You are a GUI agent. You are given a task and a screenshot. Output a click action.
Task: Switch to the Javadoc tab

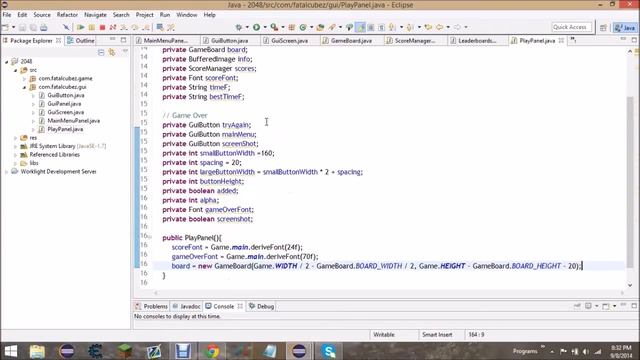coord(187,306)
